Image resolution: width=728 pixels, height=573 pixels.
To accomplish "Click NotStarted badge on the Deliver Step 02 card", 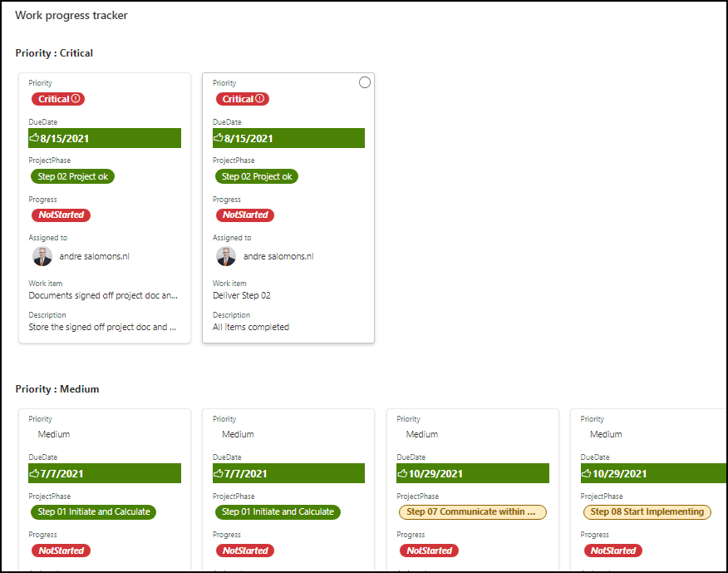I will pos(245,215).
